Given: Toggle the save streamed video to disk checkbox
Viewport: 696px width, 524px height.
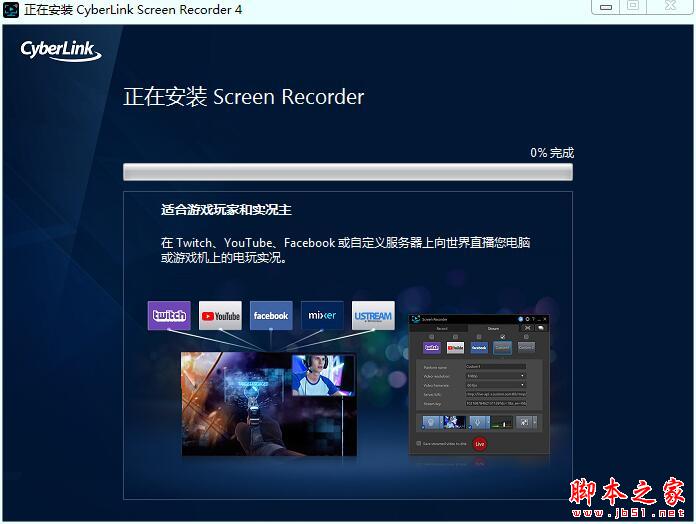Looking at the screenshot, I should [x=419, y=443].
